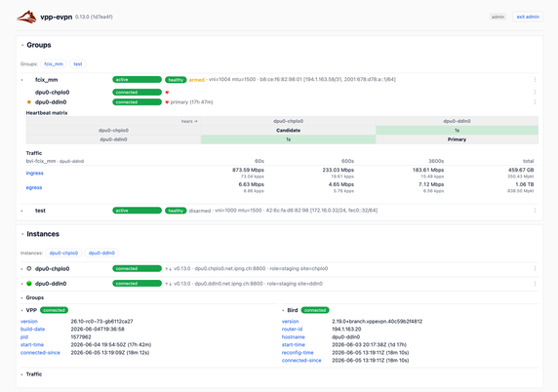Click the vpp-evpn fox logo
This screenshot has height=392, width=558.
tap(26, 17)
